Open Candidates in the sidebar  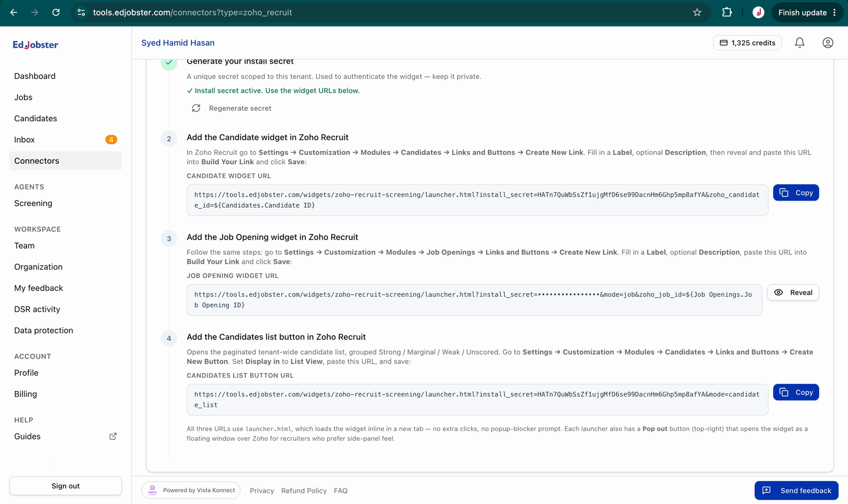66,118
